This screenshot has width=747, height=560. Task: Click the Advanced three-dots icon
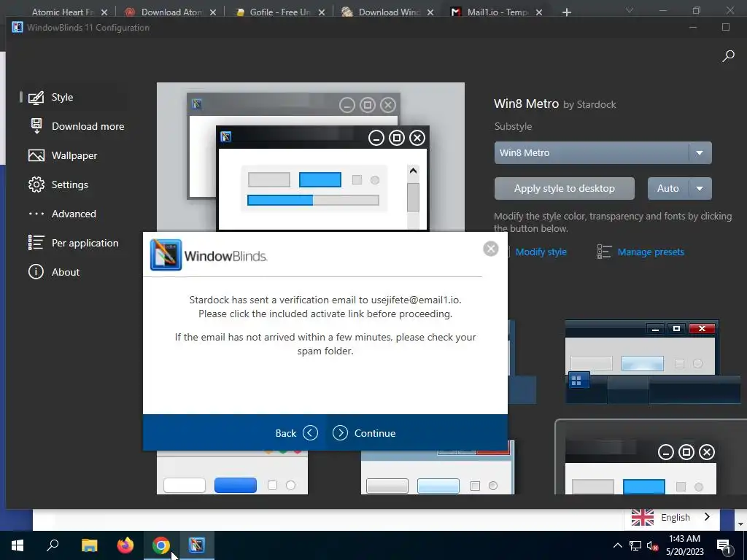(x=36, y=214)
